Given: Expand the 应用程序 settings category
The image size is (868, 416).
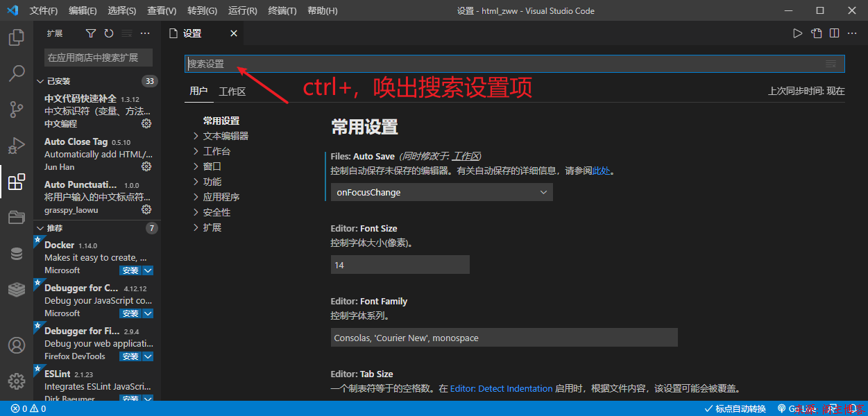Looking at the screenshot, I should click(x=196, y=197).
